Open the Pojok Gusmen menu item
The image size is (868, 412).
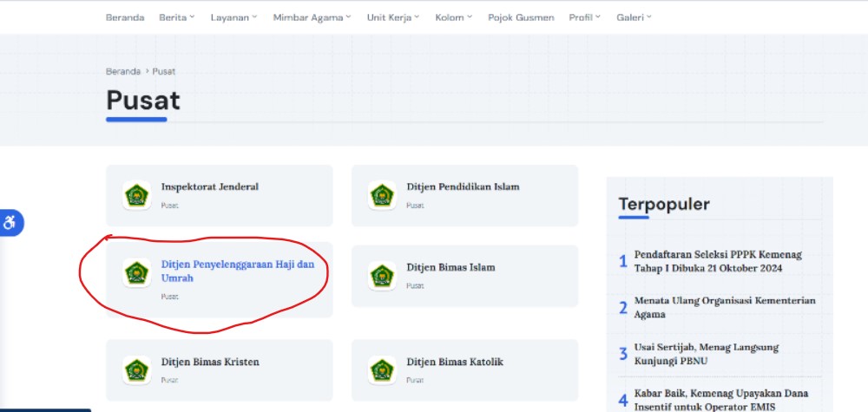521,17
